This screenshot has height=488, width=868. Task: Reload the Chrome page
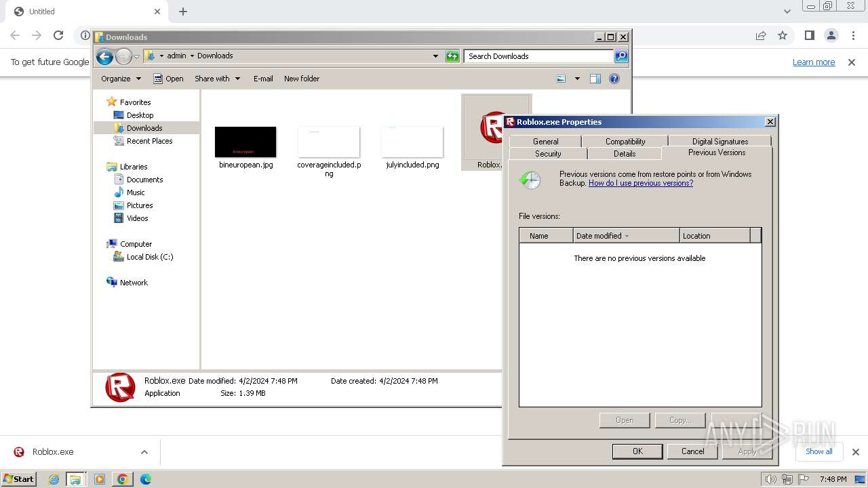click(x=58, y=35)
